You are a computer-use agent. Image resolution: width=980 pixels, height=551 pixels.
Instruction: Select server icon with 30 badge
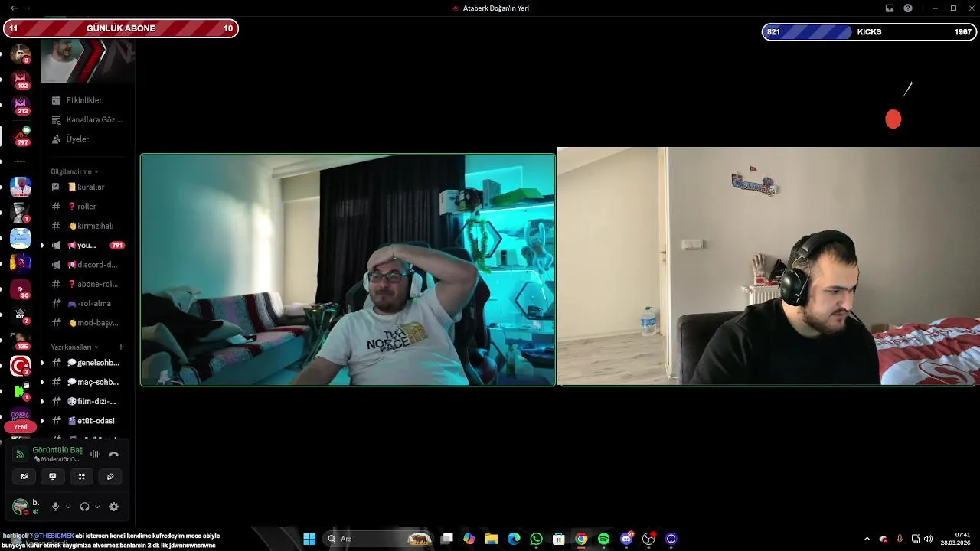20,289
